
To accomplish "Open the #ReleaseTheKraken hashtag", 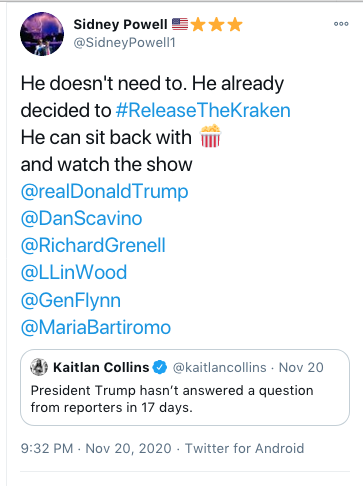I will pyautogui.click(x=203, y=110).
